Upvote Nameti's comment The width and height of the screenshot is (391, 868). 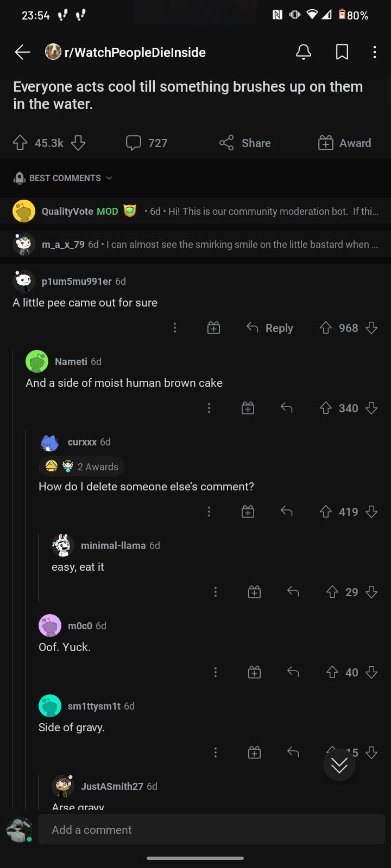[x=325, y=408]
